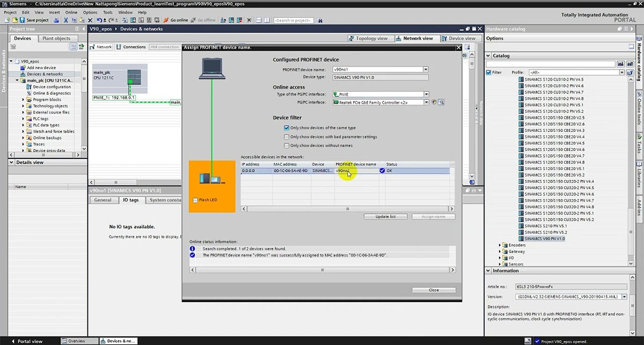
Task: Select SINAMICS S210 PN V5.2 catalog entry
Action: pyautogui.click(x=546, y=232)
